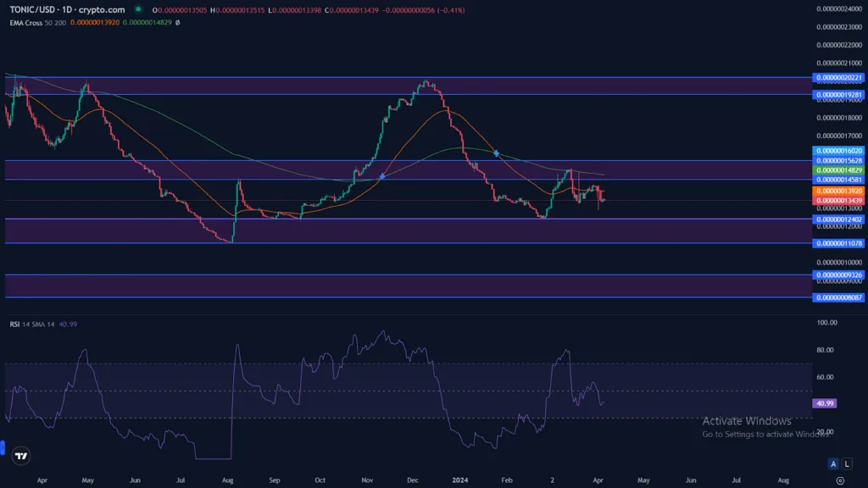Click the purple 40.99 RSI axis label
Viewport: 868px width, 488px height.
pos(825,403)
